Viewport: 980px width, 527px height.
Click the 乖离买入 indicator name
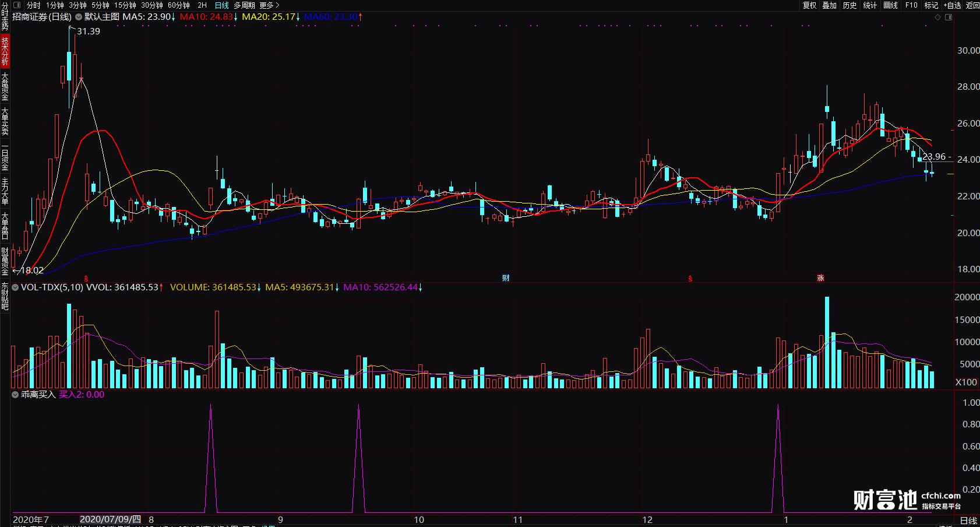[x=38, y=395]
